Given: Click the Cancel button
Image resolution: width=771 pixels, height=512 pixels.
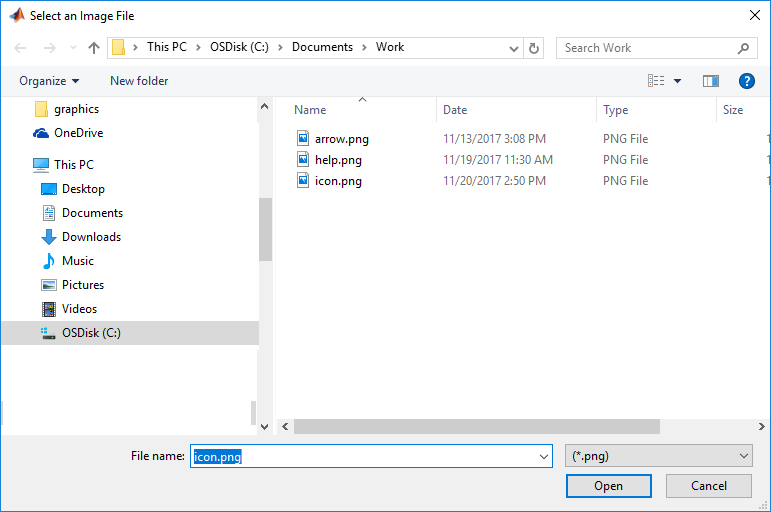Looking at the screenshot, I should click(x=709, y=486).
